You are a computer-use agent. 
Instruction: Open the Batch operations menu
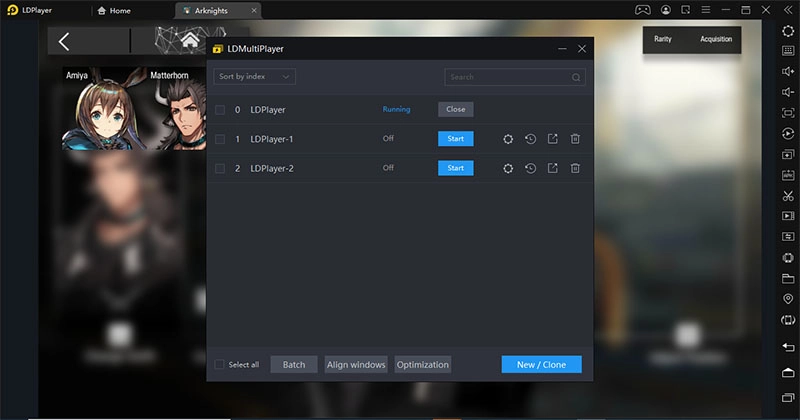[294, 365]
